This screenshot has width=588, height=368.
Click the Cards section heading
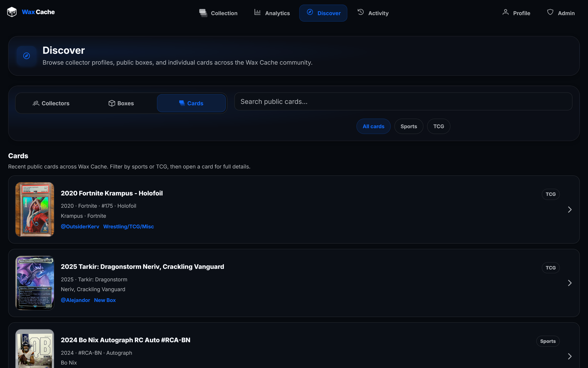[18, 156]
